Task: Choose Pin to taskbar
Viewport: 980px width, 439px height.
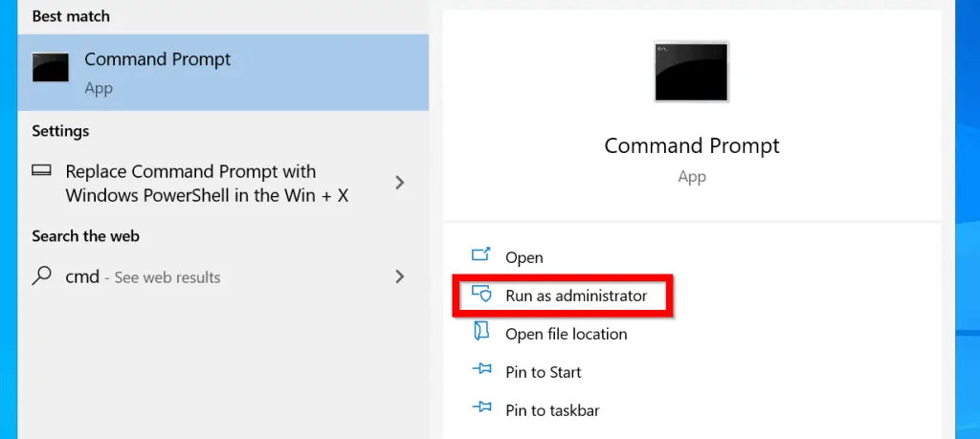Action: pyautogui.click(x=552, y=410)
